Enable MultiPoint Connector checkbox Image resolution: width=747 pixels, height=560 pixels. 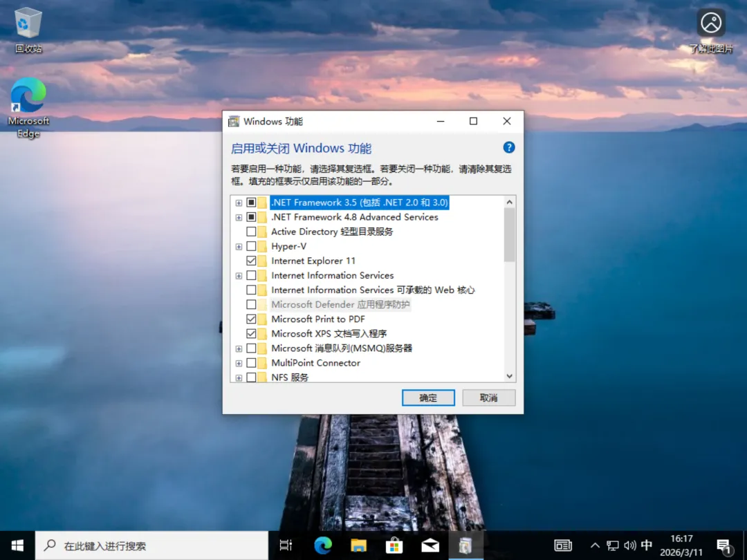(x=251, y=363)
